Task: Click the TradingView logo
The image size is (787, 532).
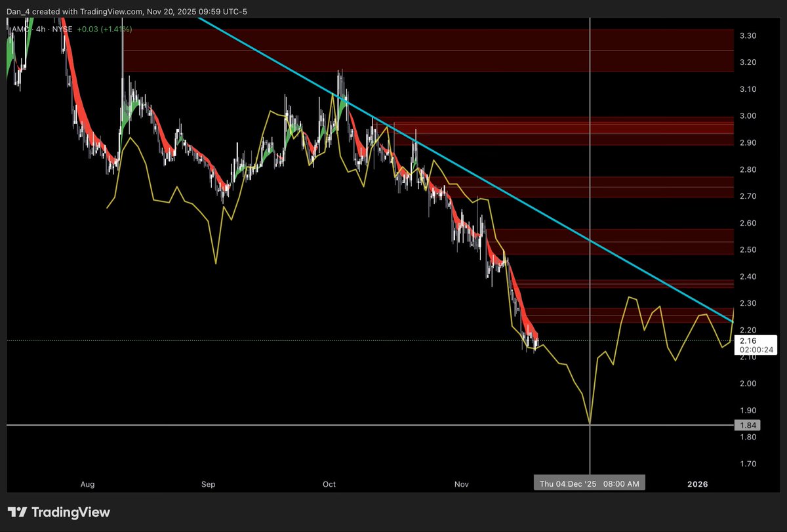Action: coord(59,512)
